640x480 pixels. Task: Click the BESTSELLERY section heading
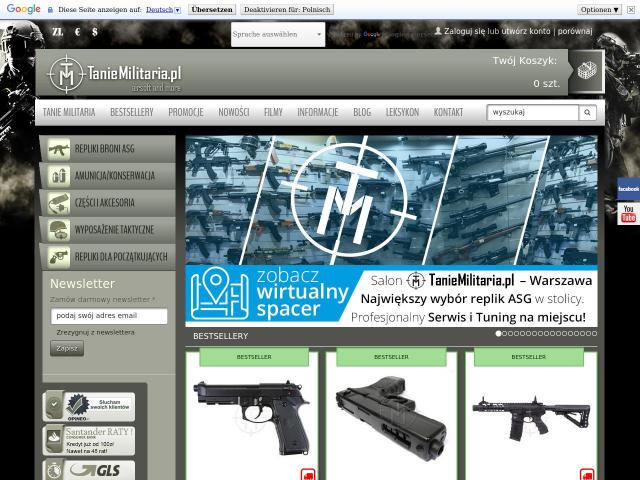click(x=221, y=336)
